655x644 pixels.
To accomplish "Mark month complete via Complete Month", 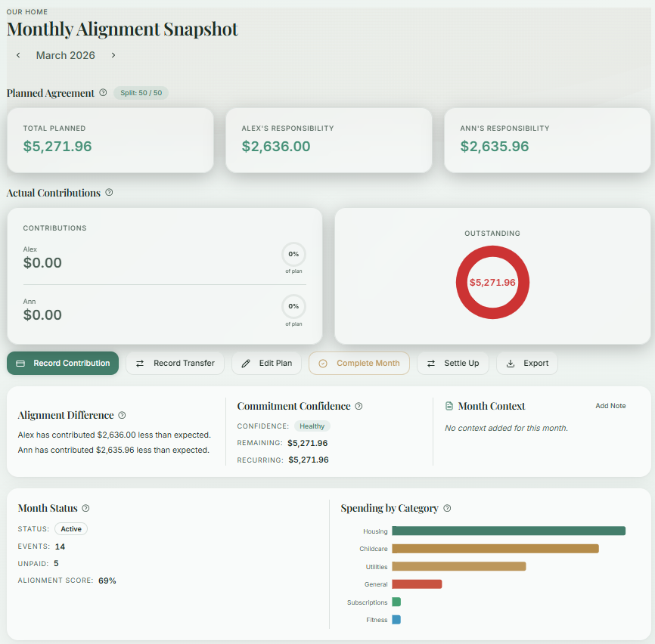I will (359, 363).
